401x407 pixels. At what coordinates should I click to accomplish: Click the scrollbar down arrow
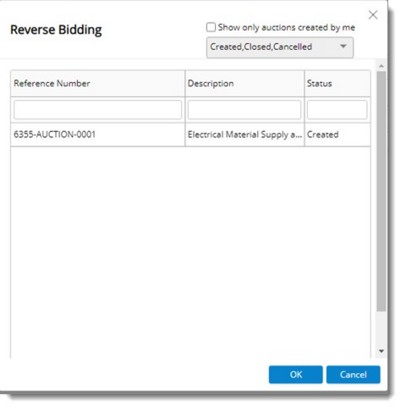click(381, 351)
